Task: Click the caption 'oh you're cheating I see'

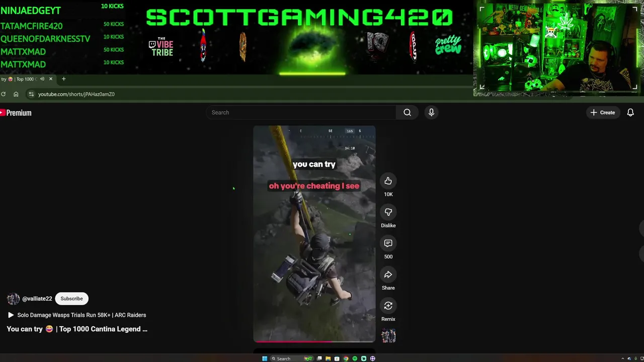Action: (314, 186)
